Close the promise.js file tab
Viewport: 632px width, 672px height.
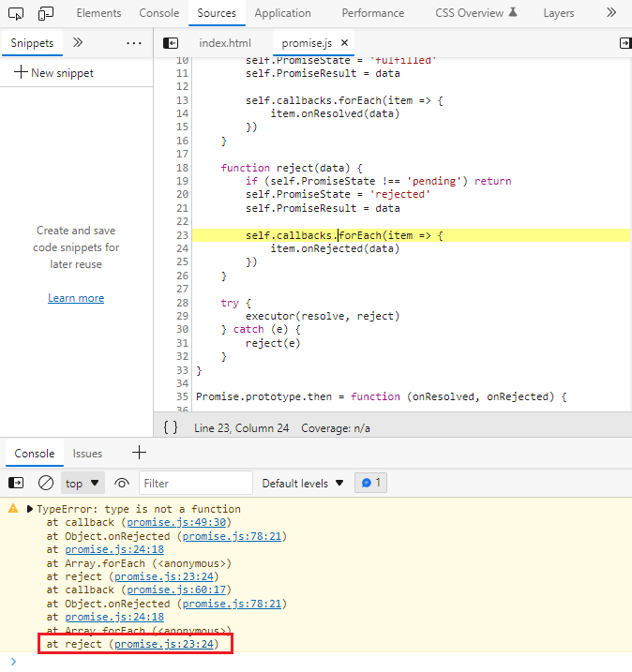(345, 43)
